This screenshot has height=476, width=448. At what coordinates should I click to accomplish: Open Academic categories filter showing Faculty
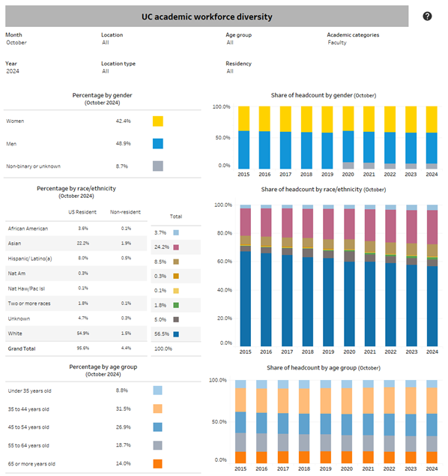pos(336,43)
